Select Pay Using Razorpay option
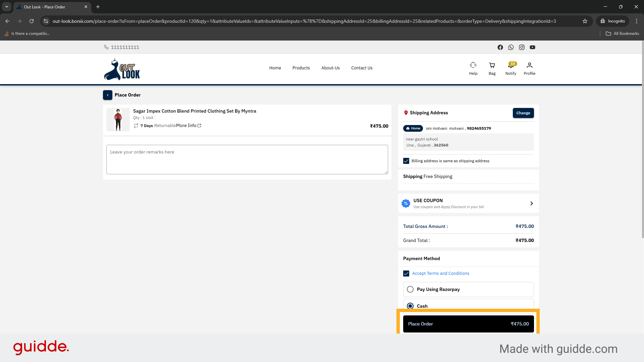Screen dimensions: 644x362 tap(410, 289)
